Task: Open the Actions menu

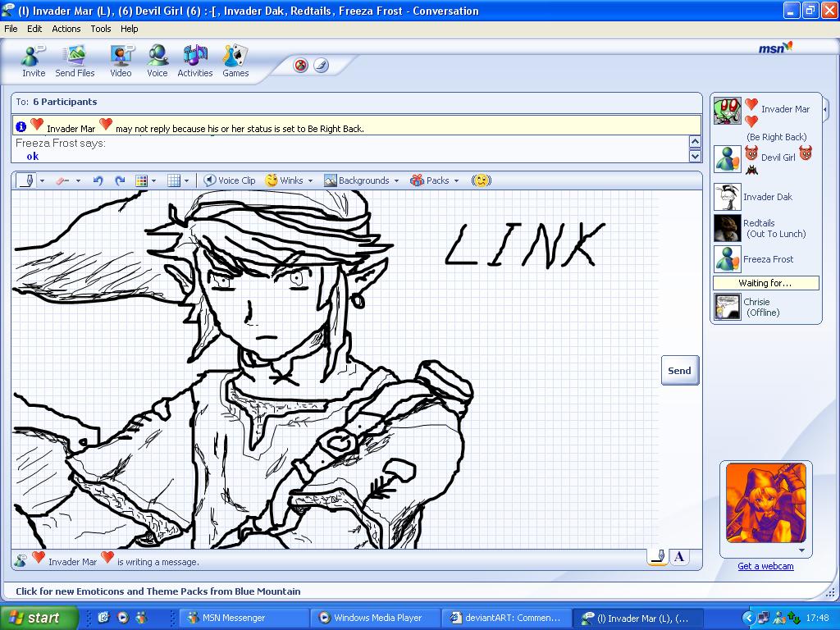Action: (66, 28)
